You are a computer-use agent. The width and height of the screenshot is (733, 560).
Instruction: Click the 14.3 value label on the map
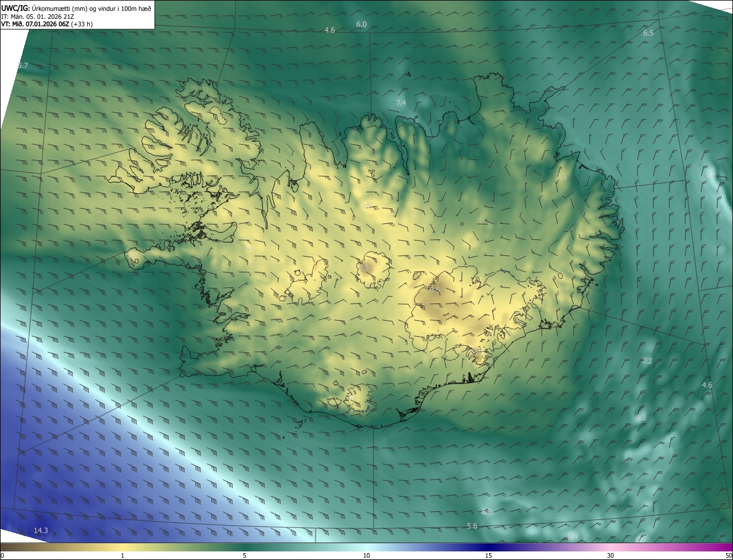(x=41, y=531)
